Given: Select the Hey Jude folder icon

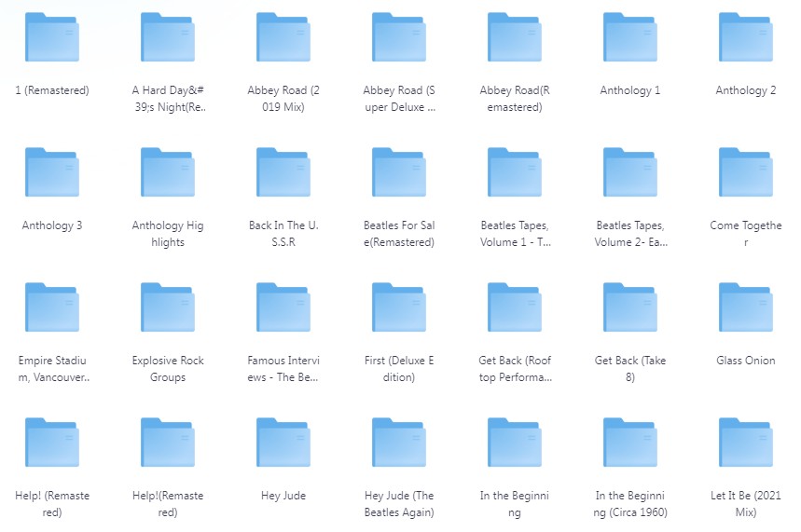Looking at the screenshot, I should point(283,443).
